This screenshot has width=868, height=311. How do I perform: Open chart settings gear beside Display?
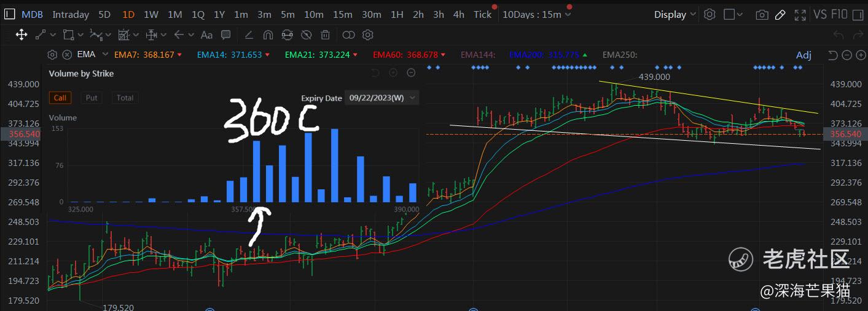pyautogui.click(x=710, y=14)
